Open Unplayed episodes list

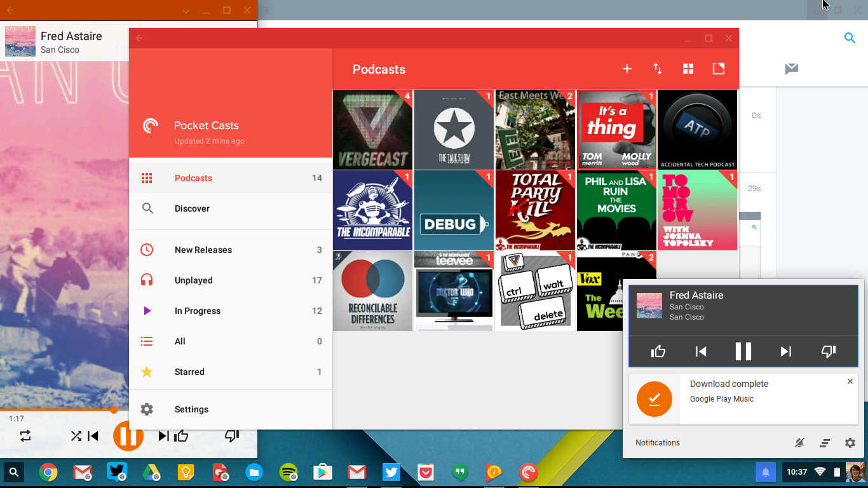[193, 280]
